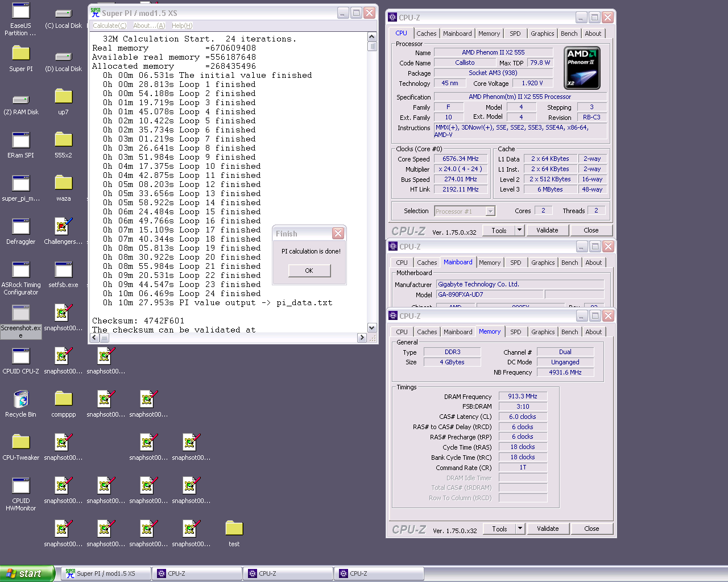This screenshot has width=728, height=582.
Task: Click Validate in bottom CPU-Z window
Action: coord(548,529)
